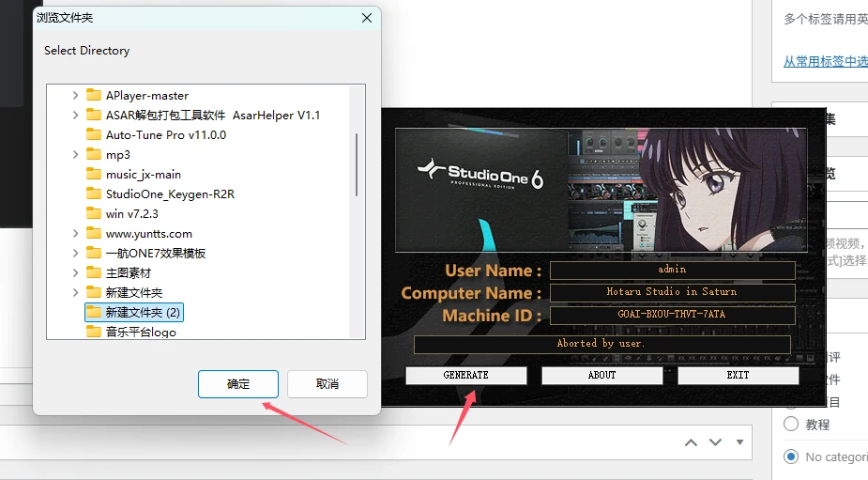Viewport: 868px width, 480px height.
Task: Click the Auto-Tune Pro v11.0.0 folder icon
Action: (x=94, y=135)
